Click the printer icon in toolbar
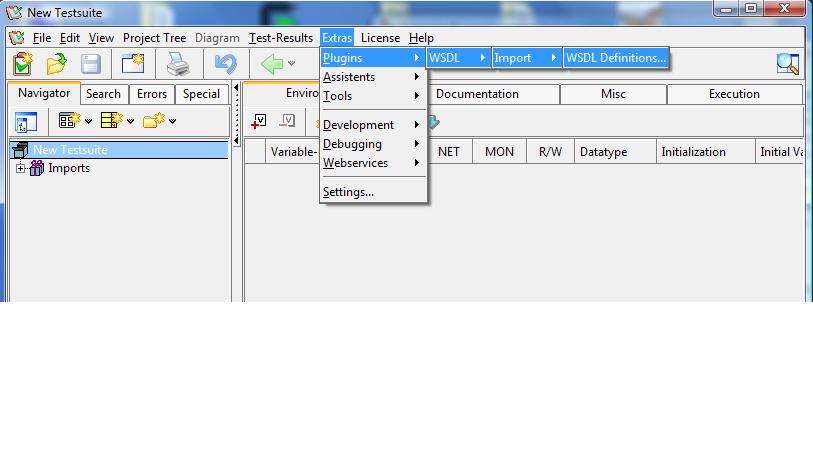Image resolution: width=813 pixels, height=450 pixels. tap(178, 64)
